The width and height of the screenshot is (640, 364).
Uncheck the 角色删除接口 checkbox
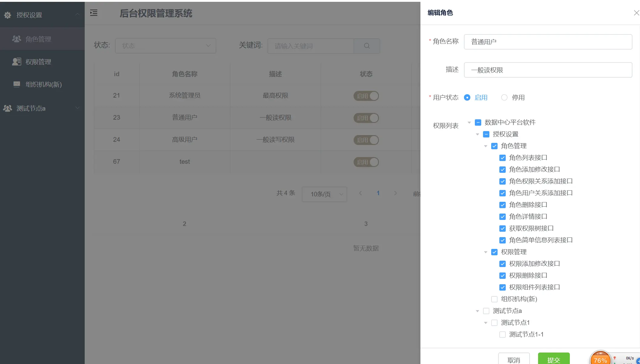tap(502, 205)
